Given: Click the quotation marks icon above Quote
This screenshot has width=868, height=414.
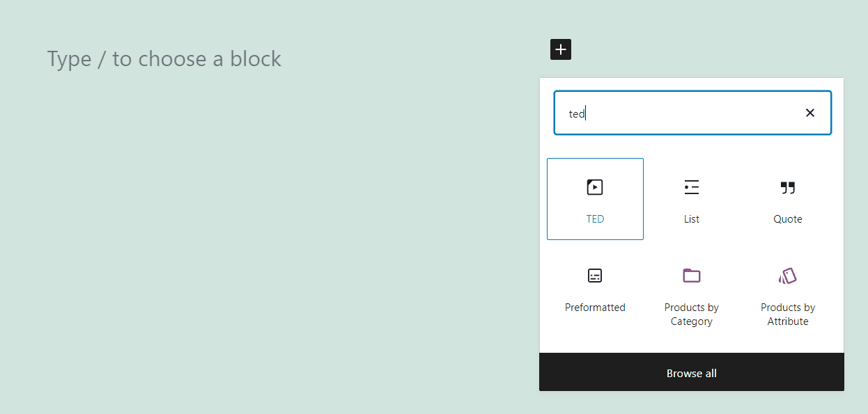Looking at the screenshot, I should [x=787, y=187].
